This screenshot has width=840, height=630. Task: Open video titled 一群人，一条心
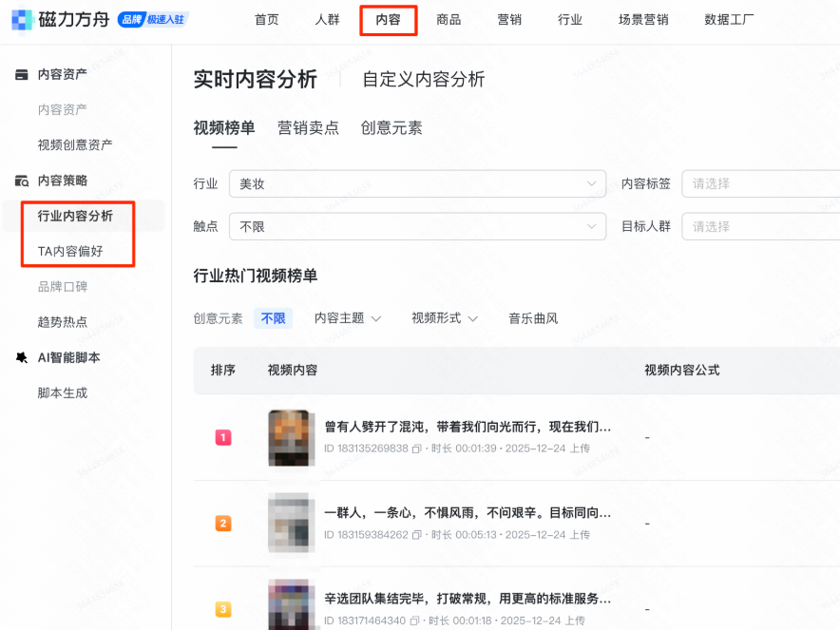pyautogui.click(x=468, y=513)
